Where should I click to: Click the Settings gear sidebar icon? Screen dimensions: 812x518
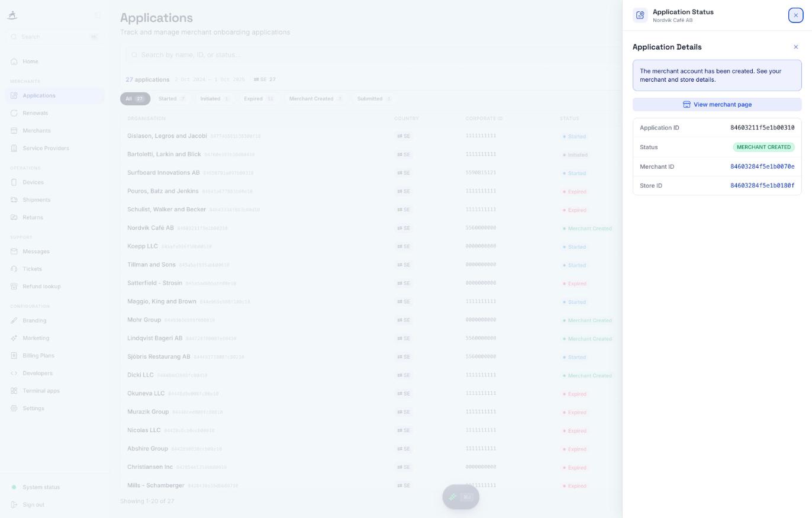[x=14, y=408]
